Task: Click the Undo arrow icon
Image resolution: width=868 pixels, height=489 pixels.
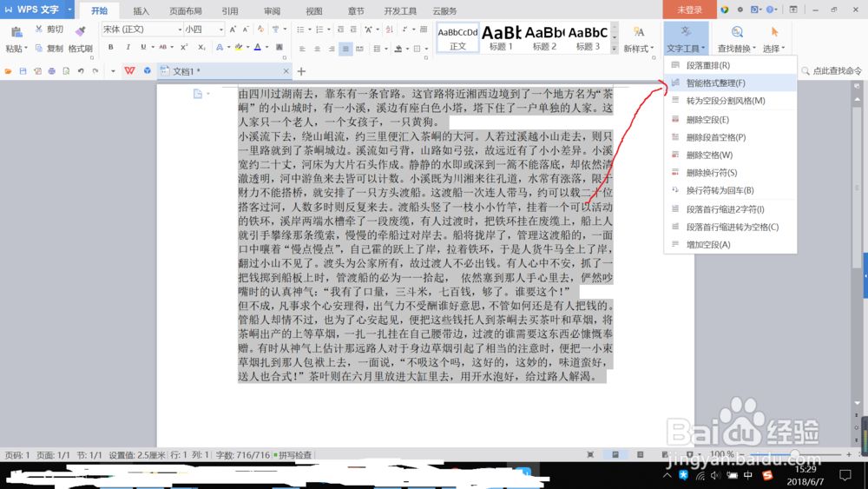Action: [81, 71]
